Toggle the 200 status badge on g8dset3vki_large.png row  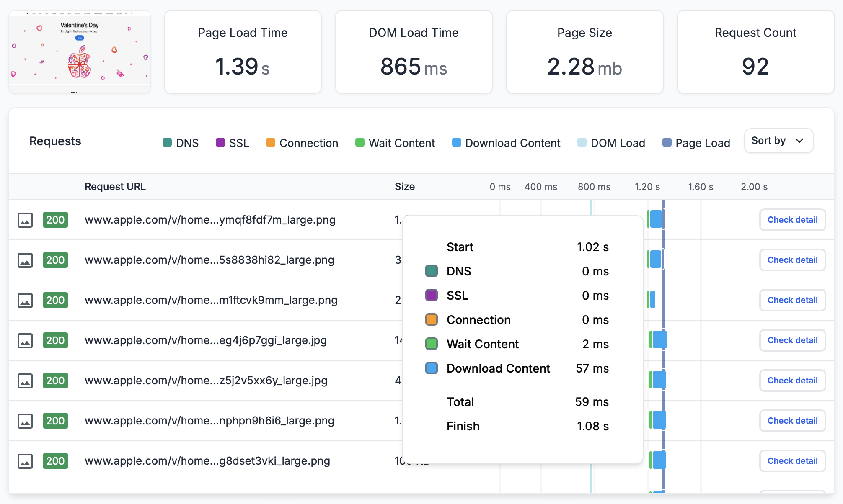point(55,461)
